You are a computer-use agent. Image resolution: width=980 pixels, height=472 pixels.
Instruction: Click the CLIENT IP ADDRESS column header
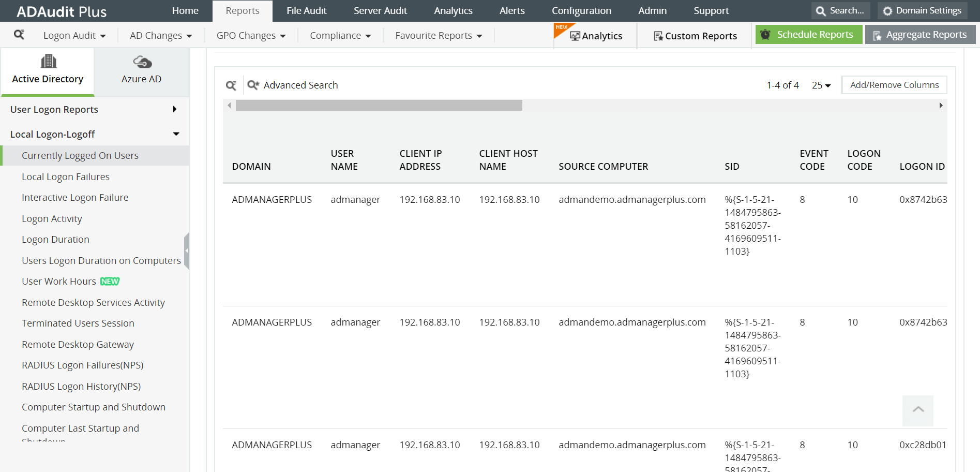[x=420, y=160]
